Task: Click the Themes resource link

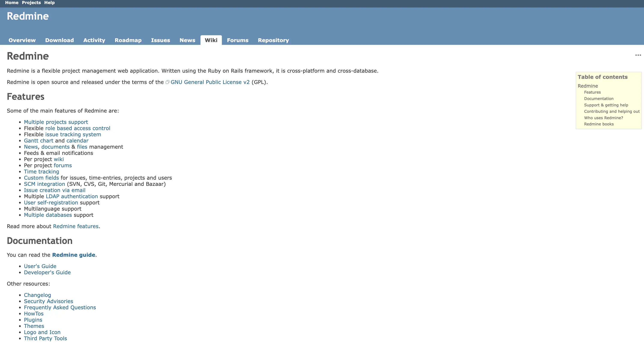Action: pyautogui.click(x=34, y=326)
